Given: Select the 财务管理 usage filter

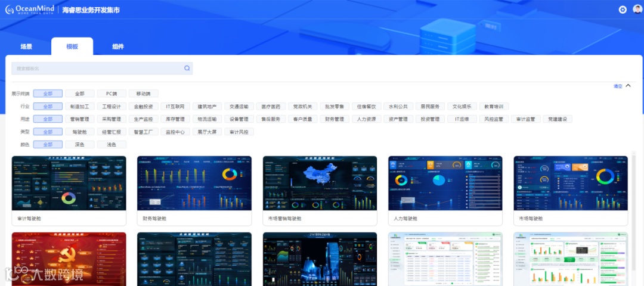Looking at the screenshot, I should tap(335, 119).
